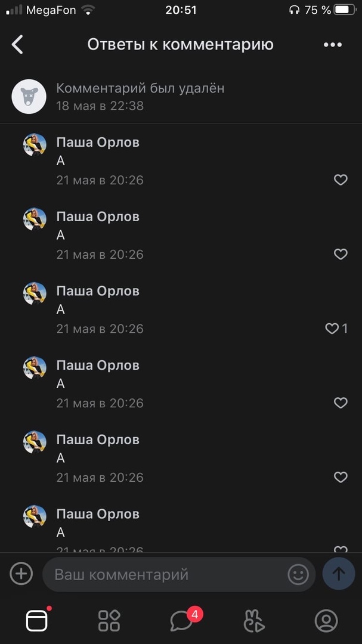Like the first Паша Орлов reply
Viewport: 362px width, 644px height.
[341, 180]
